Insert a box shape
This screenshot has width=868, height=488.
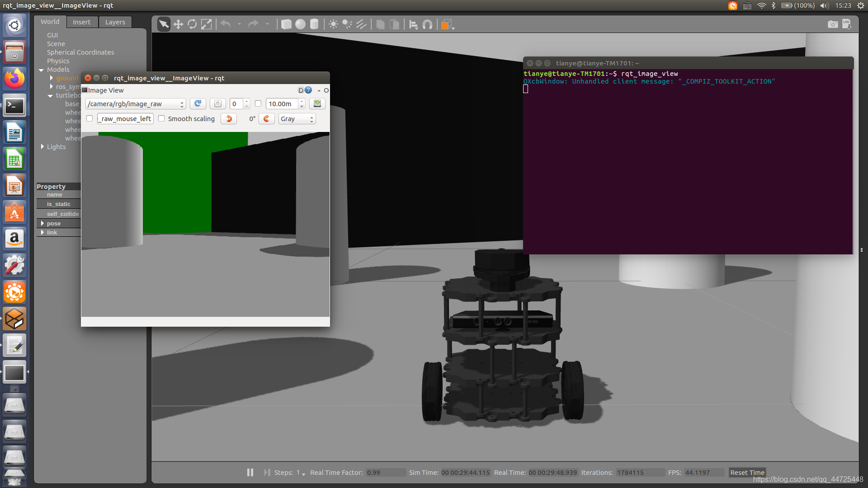pos(286,24)
